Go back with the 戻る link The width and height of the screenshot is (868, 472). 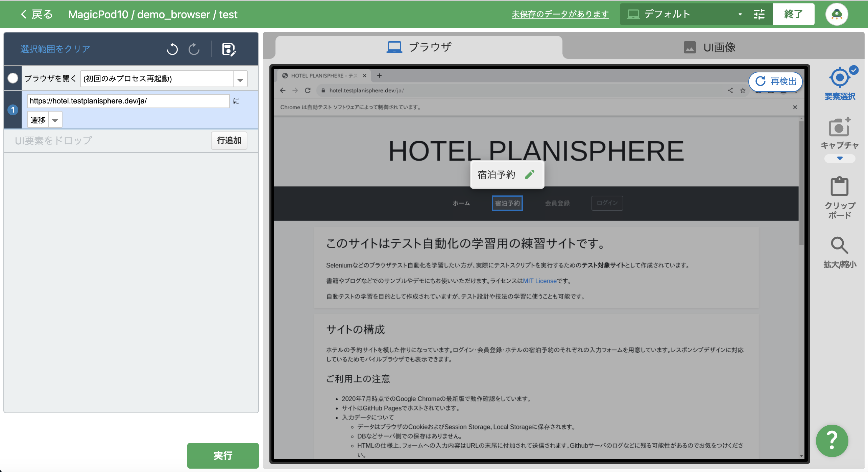click(x=37, y=14)
